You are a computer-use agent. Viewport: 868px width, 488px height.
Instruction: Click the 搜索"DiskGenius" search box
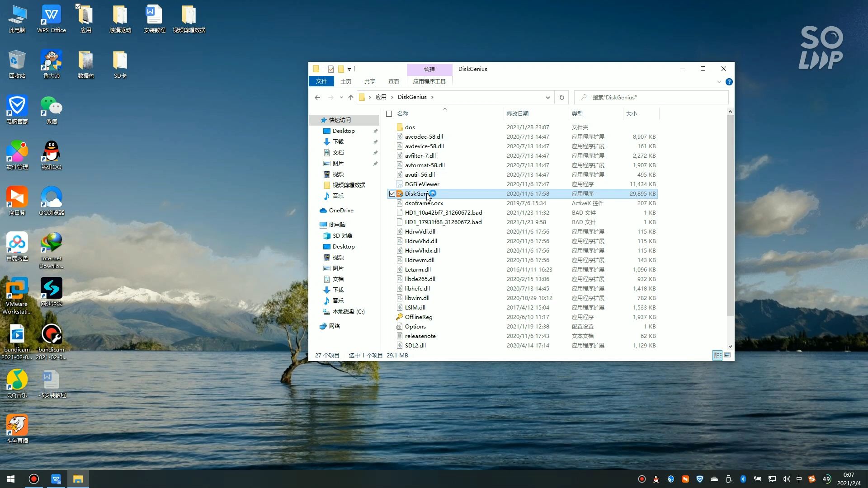(651, 97)
